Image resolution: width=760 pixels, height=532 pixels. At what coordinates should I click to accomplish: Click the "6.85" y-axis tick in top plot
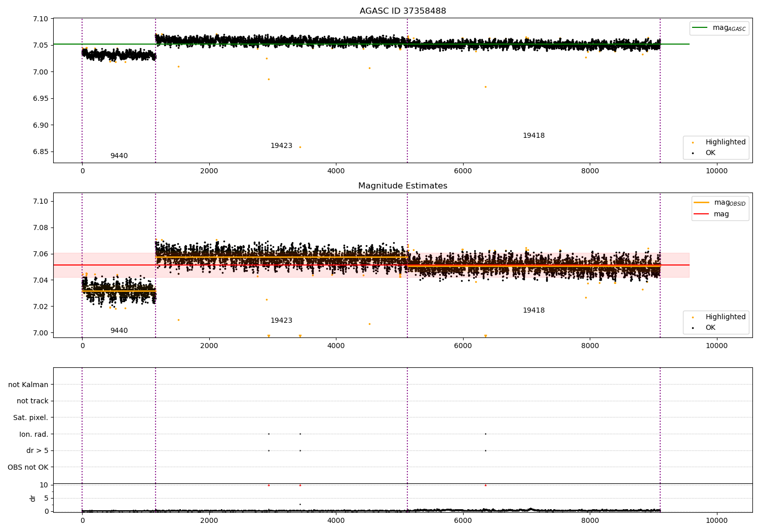coord(41,151)
